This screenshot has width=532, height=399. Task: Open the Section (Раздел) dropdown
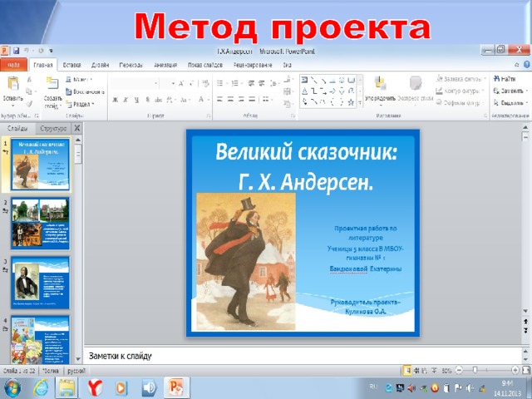tap(80, 104)
